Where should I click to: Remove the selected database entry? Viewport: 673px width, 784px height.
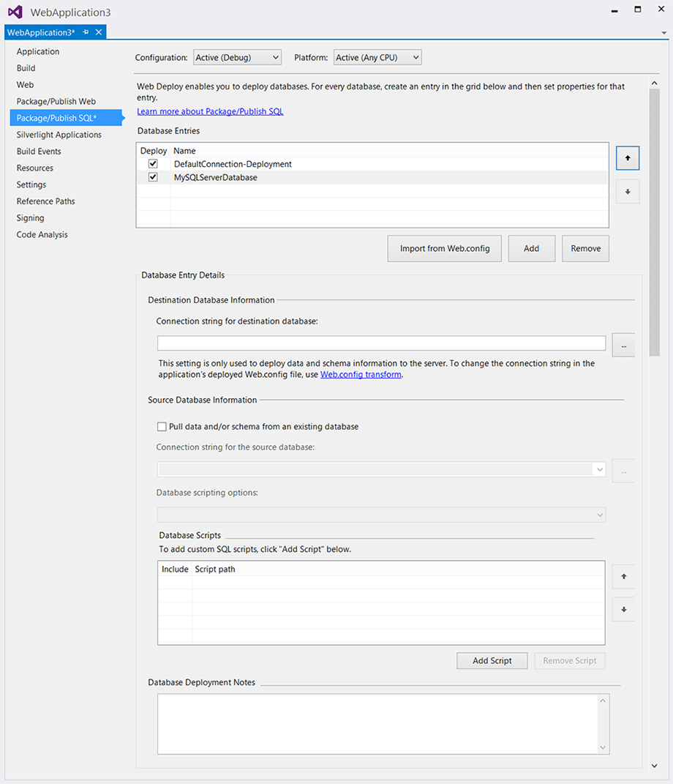tap(585, 248)
